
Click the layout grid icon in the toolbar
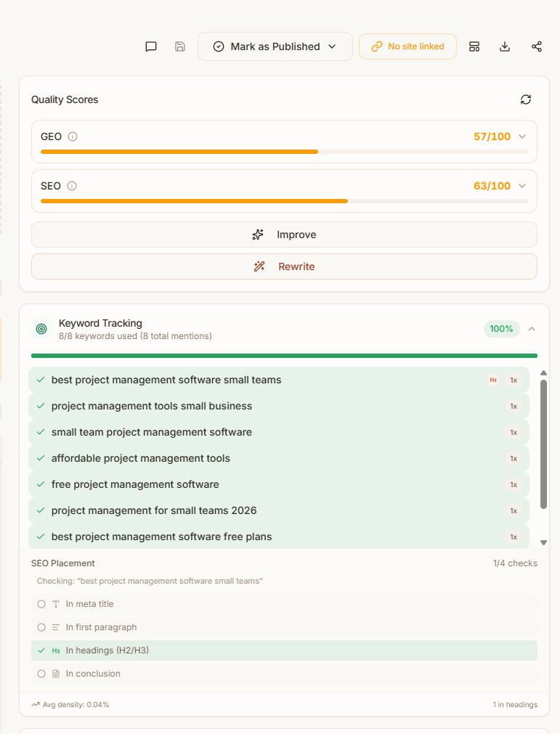(474, 46)
